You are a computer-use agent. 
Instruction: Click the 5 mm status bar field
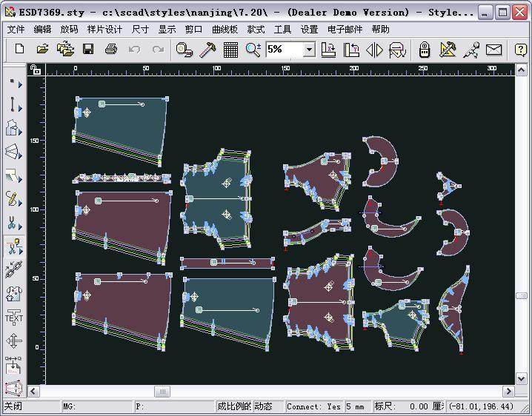tap(358, 406)
